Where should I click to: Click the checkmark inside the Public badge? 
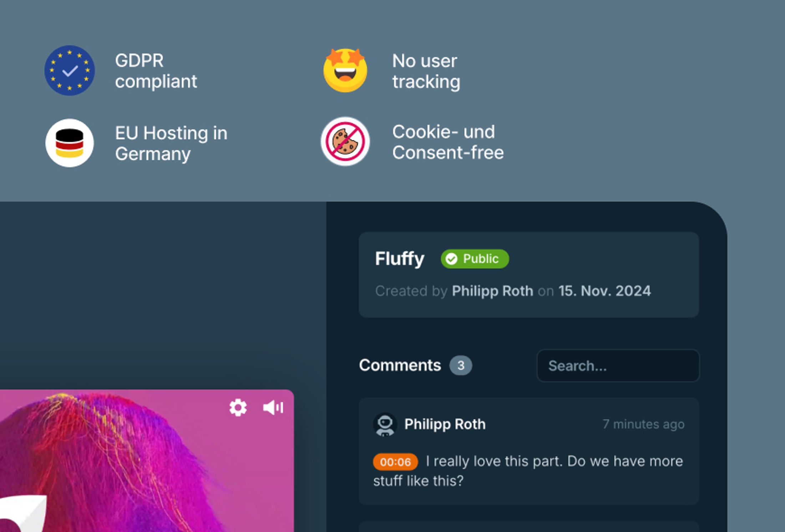pyautogui.click(x=451, y=259)
